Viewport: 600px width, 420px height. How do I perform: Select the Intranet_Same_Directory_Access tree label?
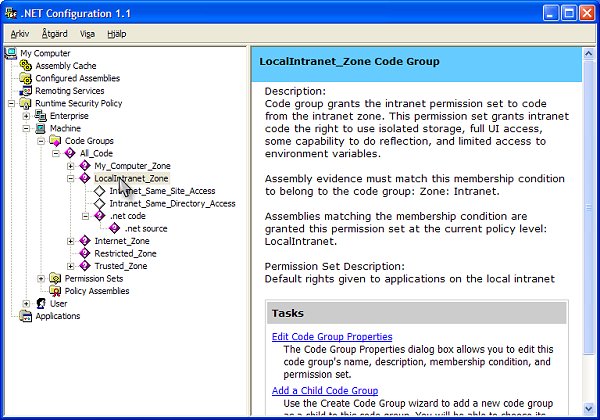click(x=173, y=203)
